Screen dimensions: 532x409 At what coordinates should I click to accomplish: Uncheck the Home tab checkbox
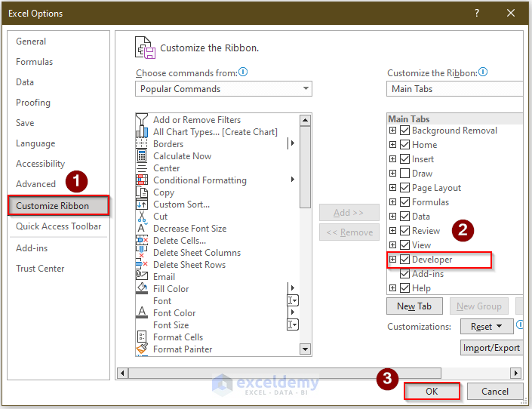[x=404, y=145]
